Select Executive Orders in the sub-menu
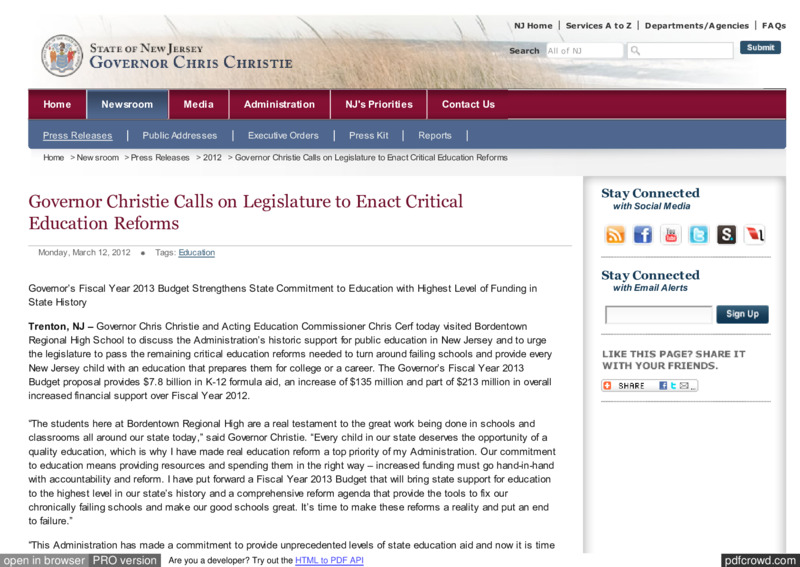The width and height of the screenshot is (800, 567). tap(283, 135)
